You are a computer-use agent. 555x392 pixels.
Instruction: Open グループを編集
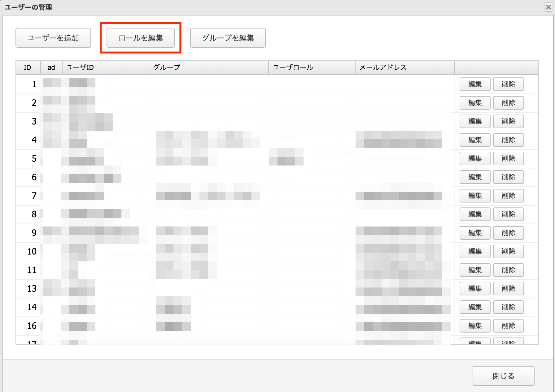(228, 38)
